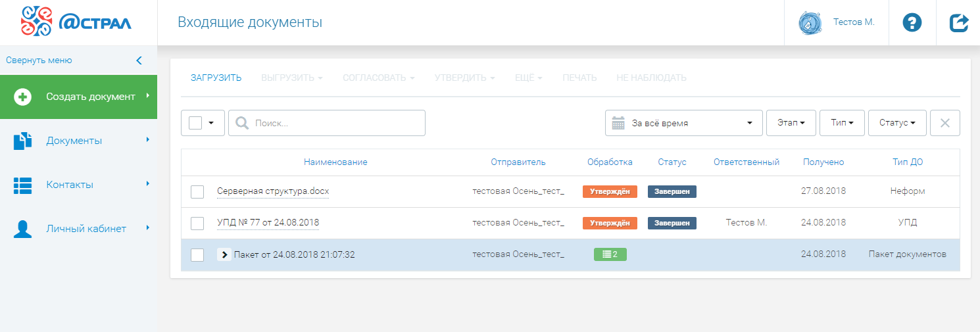The height and width of the screenshot is (332, 980).
Task: Tick the checkbox for УПД № 77
Action: pyautogui.click(x=197, y=224)
